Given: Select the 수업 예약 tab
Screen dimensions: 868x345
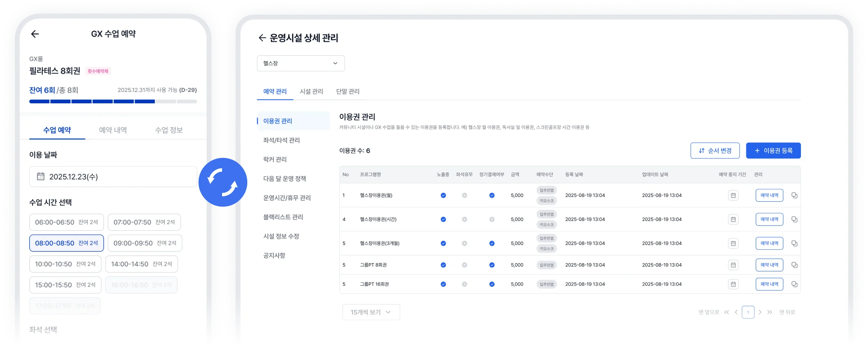Looking at the screenshot, I should pyautogui.click(x=57, y=130).
